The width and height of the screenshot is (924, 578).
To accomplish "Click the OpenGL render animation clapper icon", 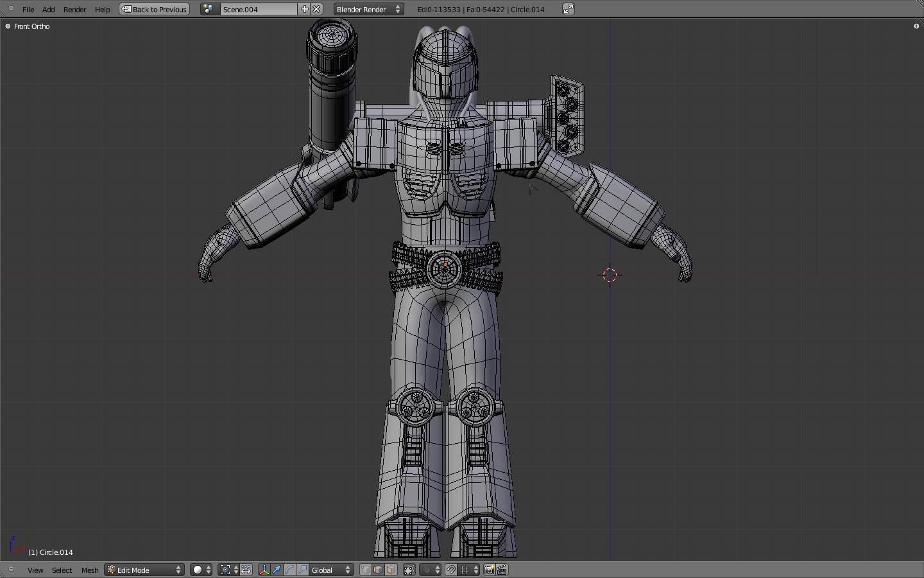I will click(502, 570).
